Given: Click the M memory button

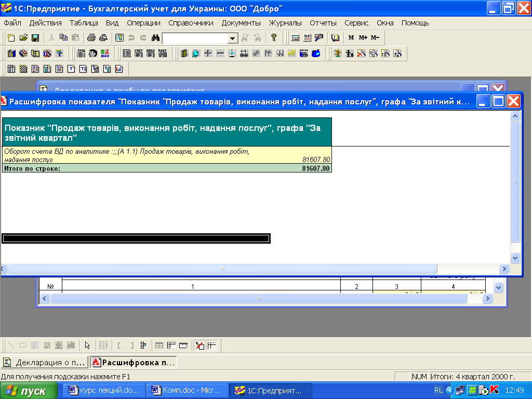Looking at the screenshot, I should (351, 37).
